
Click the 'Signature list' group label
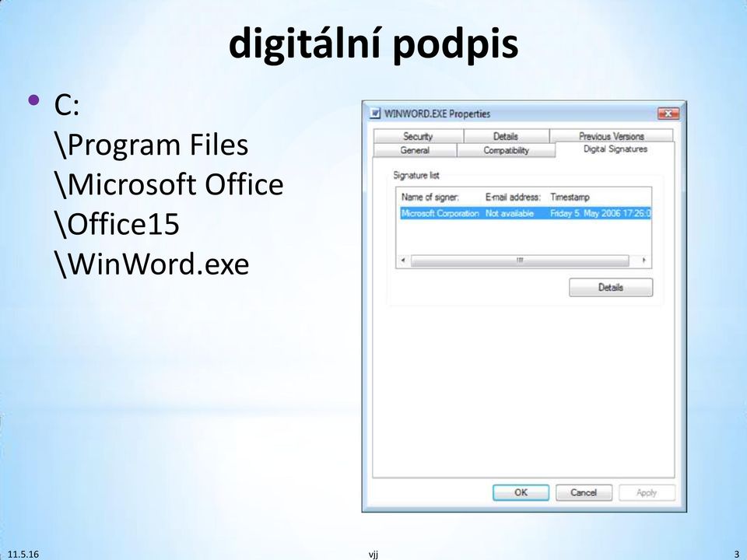[416, 175]
